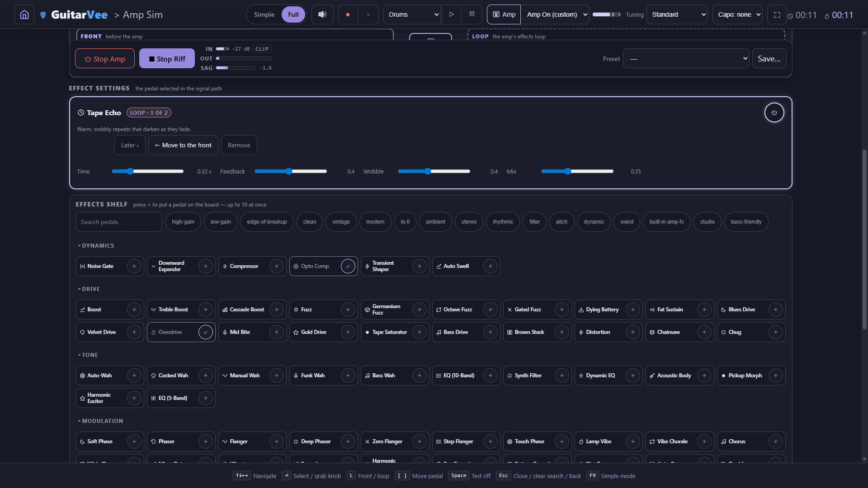Image resolution: width=868 pixels, height=488 pixels.
Task: Uncheck the Overdrive pedal
Action: (x=206, y=332)
